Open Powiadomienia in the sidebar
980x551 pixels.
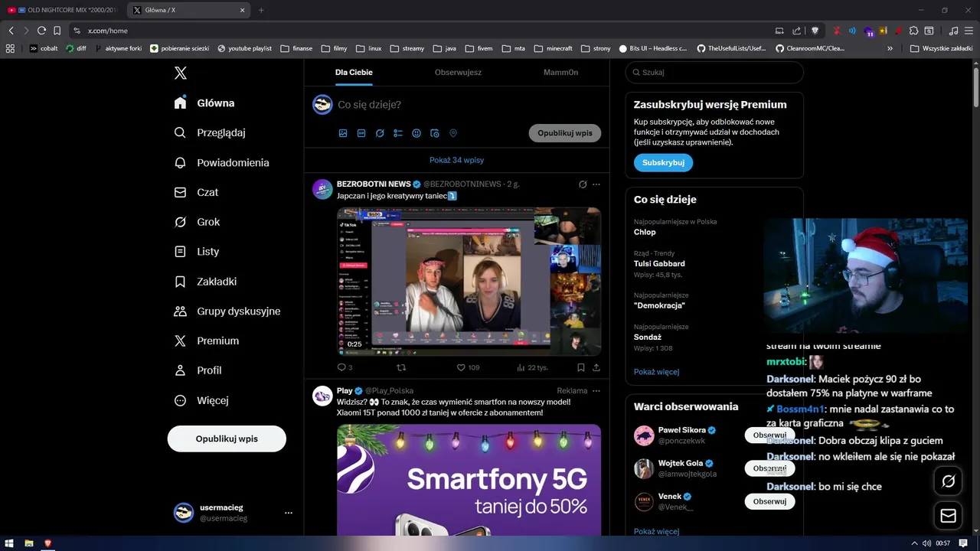pyautogui.click(x=222, y=162)
